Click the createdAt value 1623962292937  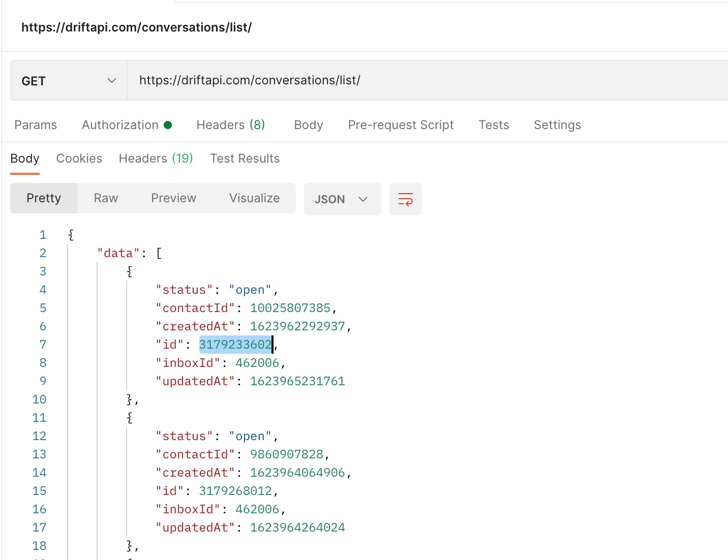(x=297, y=326)
